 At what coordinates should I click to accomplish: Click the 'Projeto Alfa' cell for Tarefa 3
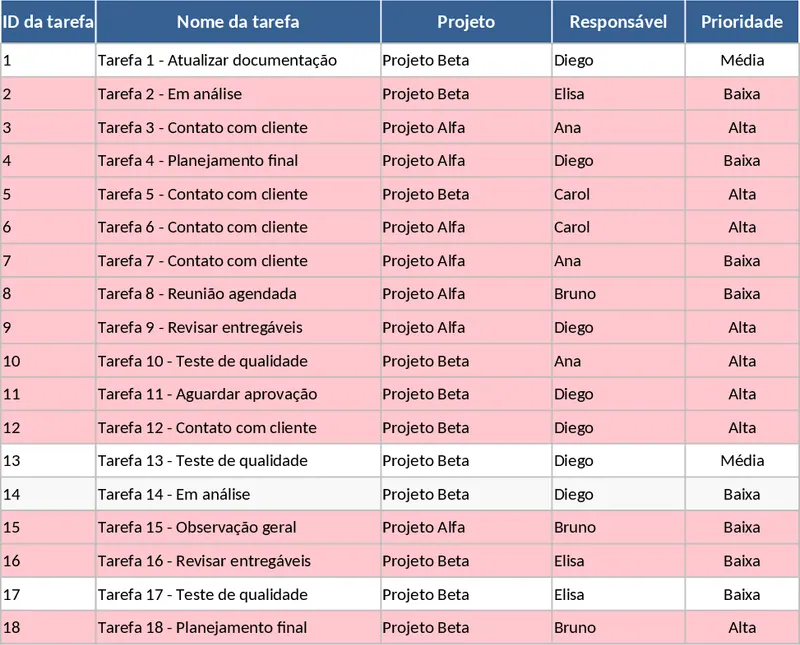click(466, 127)
